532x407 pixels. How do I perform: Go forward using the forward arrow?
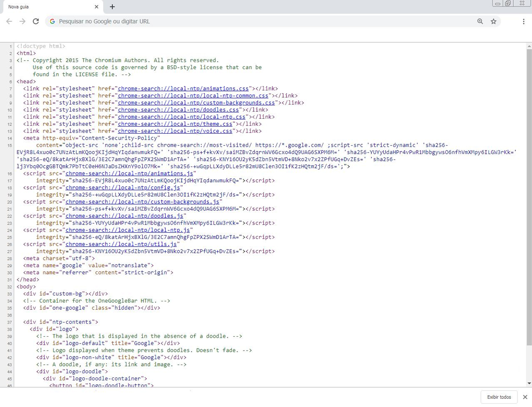click(x=22, y=21)
